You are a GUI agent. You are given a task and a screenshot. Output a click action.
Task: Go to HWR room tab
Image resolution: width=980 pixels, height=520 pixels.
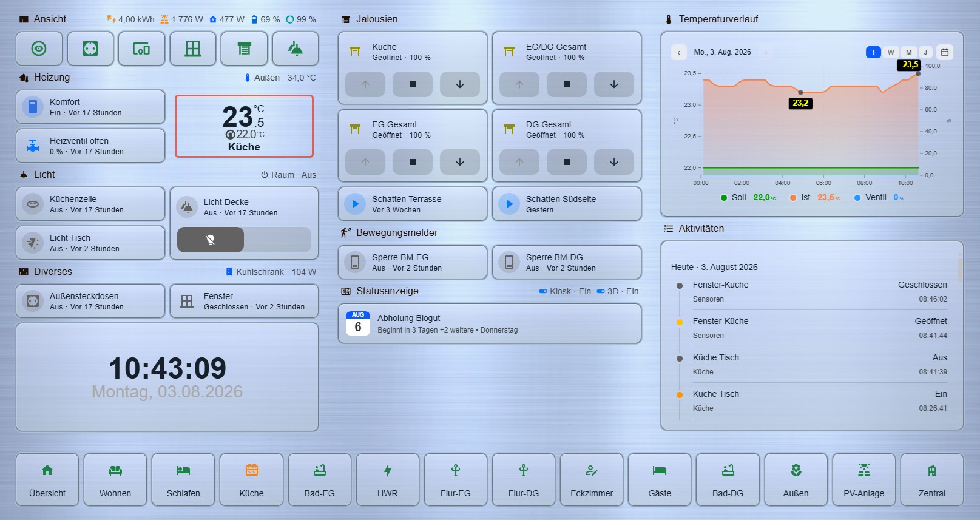click(388, 479)
